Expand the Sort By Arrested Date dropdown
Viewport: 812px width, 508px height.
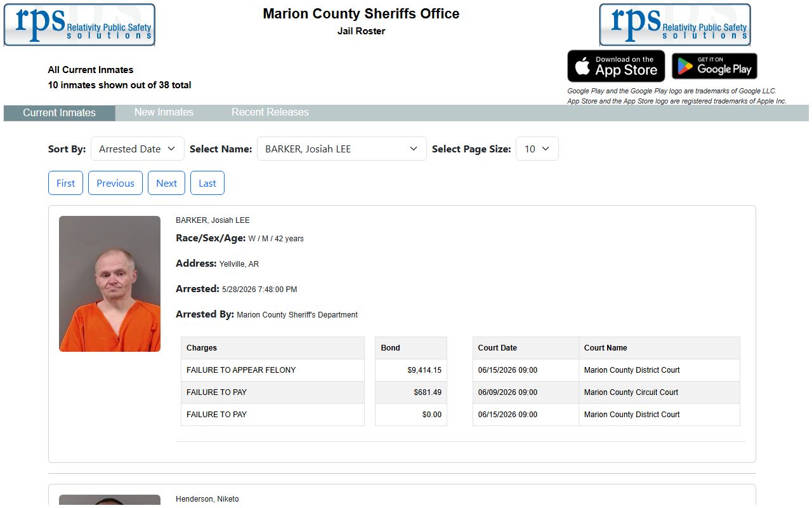[138, 149]
